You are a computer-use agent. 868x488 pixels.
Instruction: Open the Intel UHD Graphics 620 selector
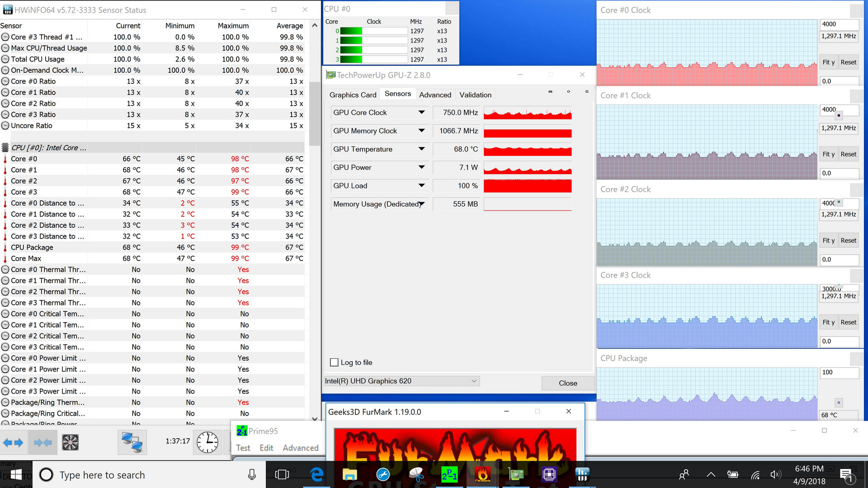(x=401, y=381)
